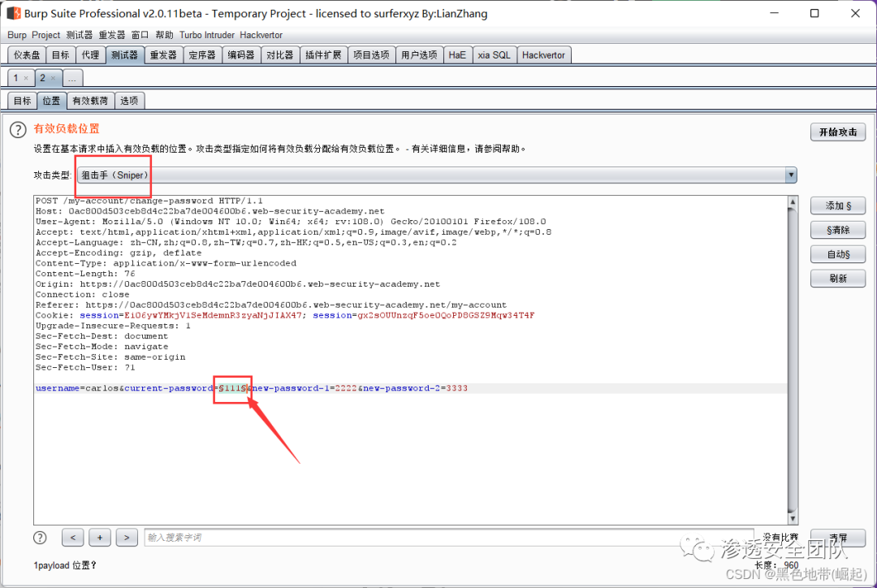The width and height of the screenshot is (877, 588).
Task: Open the 重发器 menu in menu bar
Action: click(x=112, y=35)
